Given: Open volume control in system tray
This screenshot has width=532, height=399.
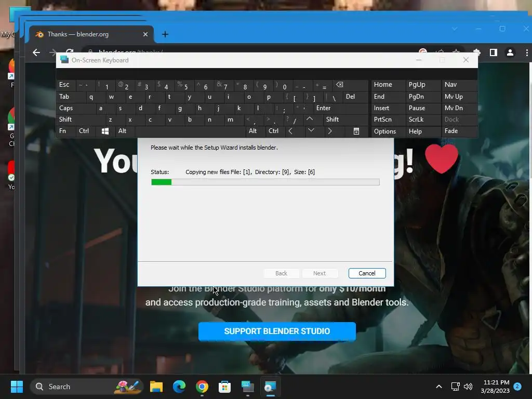Looking at the screenshot, I should coord(468,387).
